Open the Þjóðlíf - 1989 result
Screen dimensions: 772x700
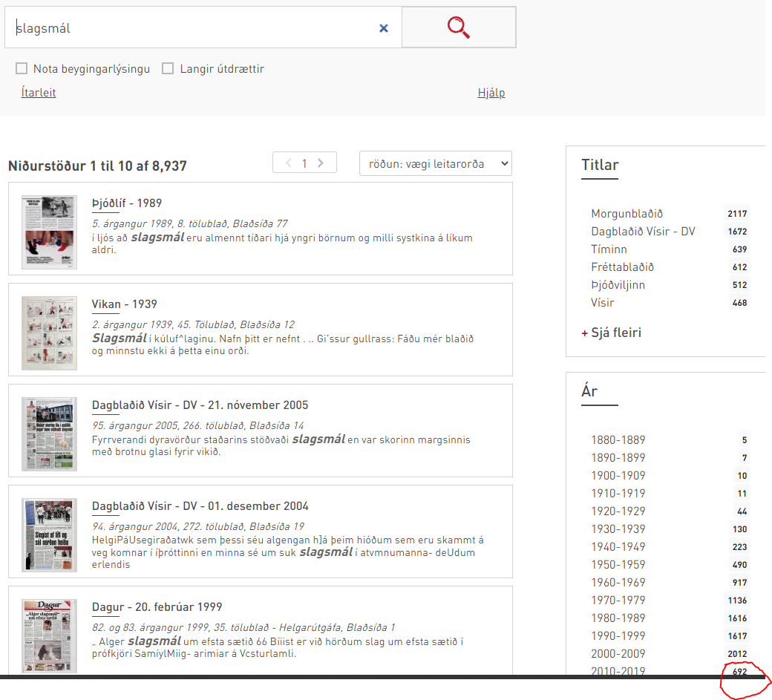coord(127,203)
